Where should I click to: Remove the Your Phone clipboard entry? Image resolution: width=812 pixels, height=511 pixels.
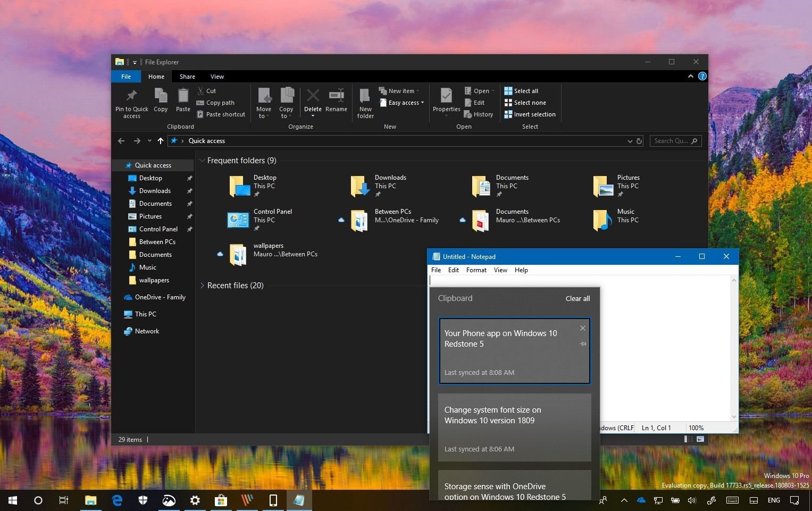point(583,328)
